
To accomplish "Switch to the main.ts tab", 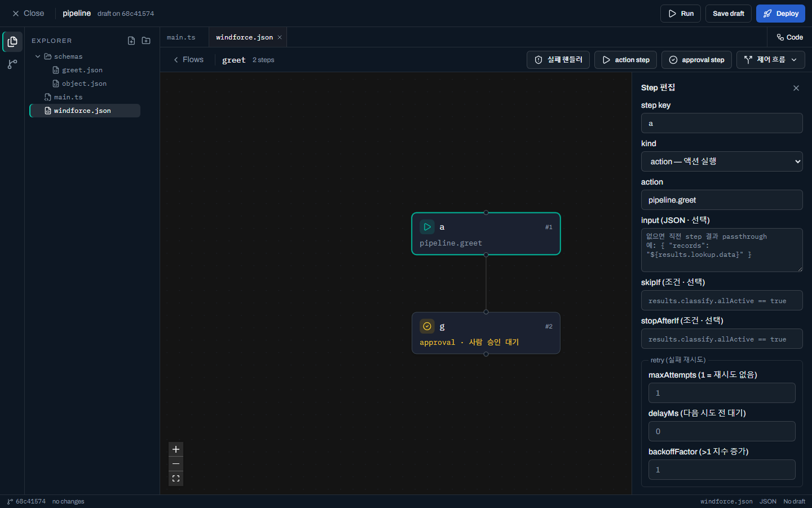I will click(181, 37).
